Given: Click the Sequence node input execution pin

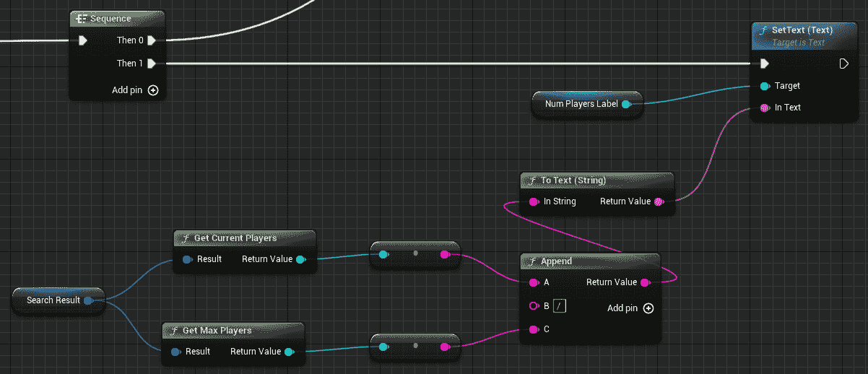Looking at the screenshot, I should tap(83, 40).
